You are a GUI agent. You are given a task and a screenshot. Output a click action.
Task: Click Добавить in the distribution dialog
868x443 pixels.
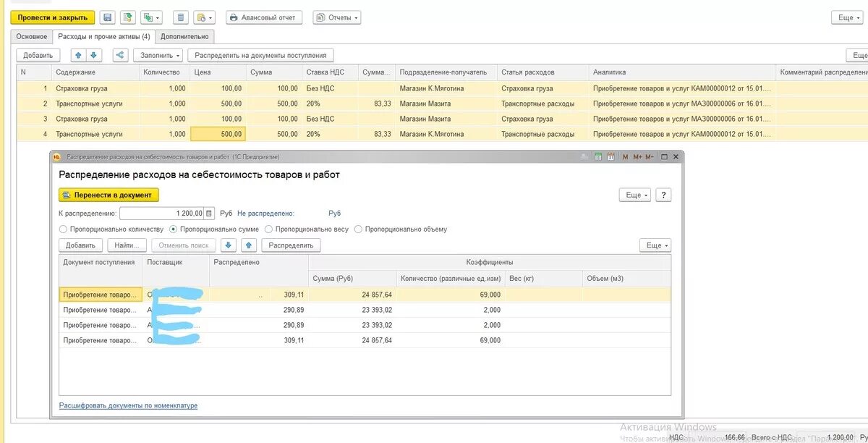click(81, 245)
